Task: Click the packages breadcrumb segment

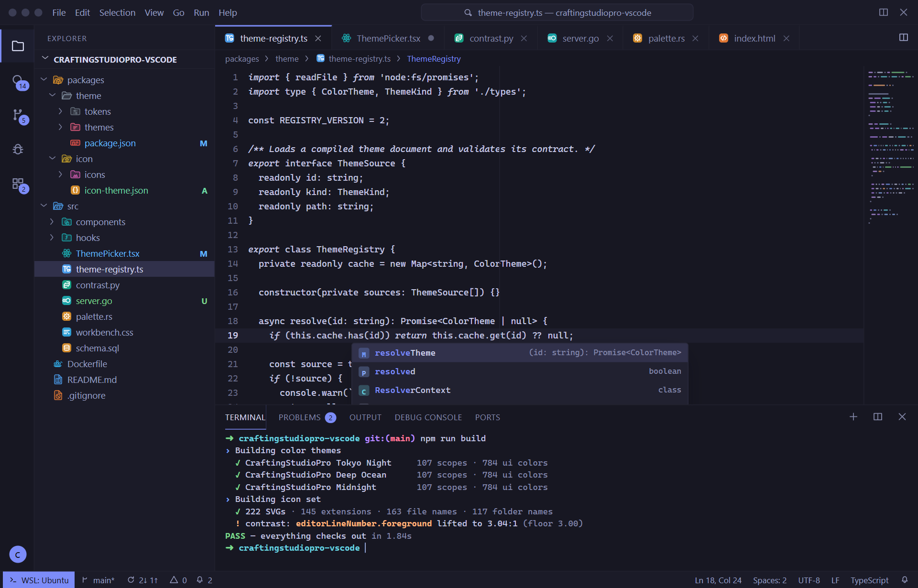Action: tap(242, 59)
